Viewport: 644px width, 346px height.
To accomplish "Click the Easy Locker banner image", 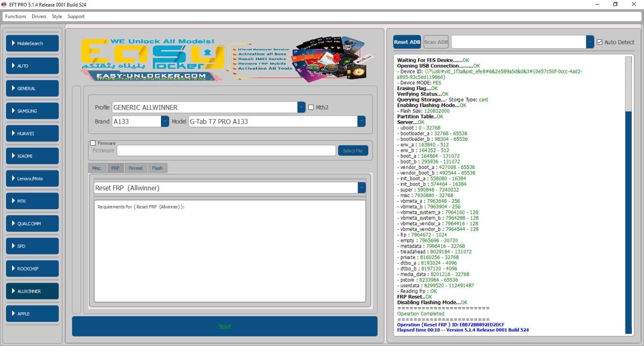I will click(227, 58).
